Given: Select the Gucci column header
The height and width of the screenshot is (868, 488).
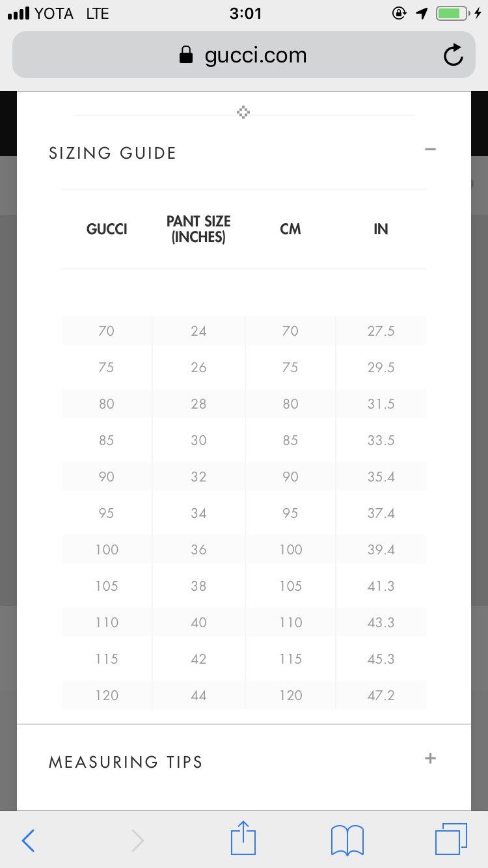Looking at the screenshot, I should tap(106, 229).
